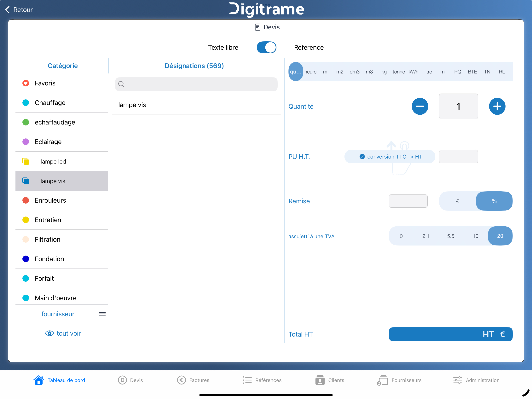Set TVA rate to 20
The height and width of the screenshot is (399, 532).
click(x=500, y=236)
